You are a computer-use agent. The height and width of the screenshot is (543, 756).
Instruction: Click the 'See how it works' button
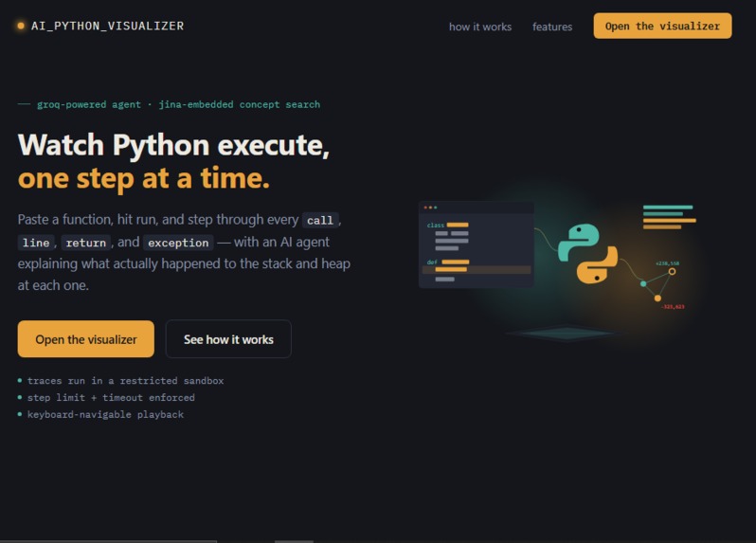click(x=228, y=339)
